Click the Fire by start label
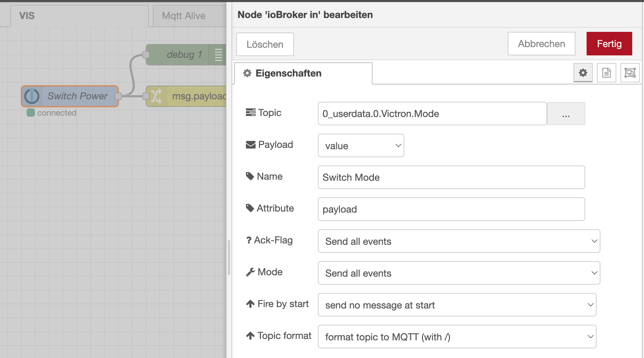The height and width of the screenshot is (358, 644). pos(277,304)
